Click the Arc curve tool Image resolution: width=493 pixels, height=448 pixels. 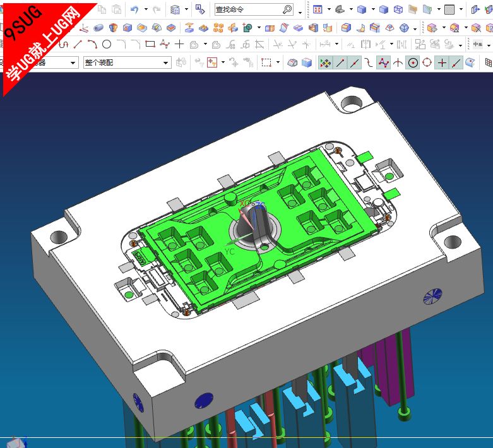[x=92, y=44]
